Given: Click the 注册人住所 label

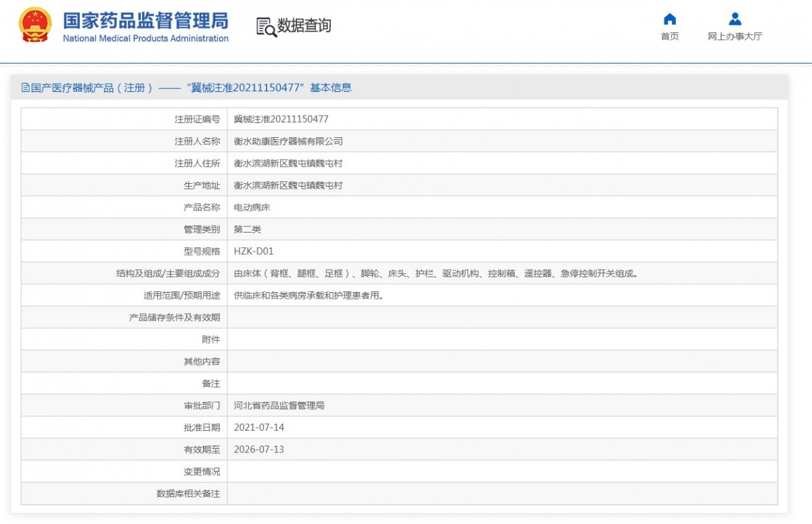Looking at the screenshot, I should pyautogui.click(x=197, y=164).
